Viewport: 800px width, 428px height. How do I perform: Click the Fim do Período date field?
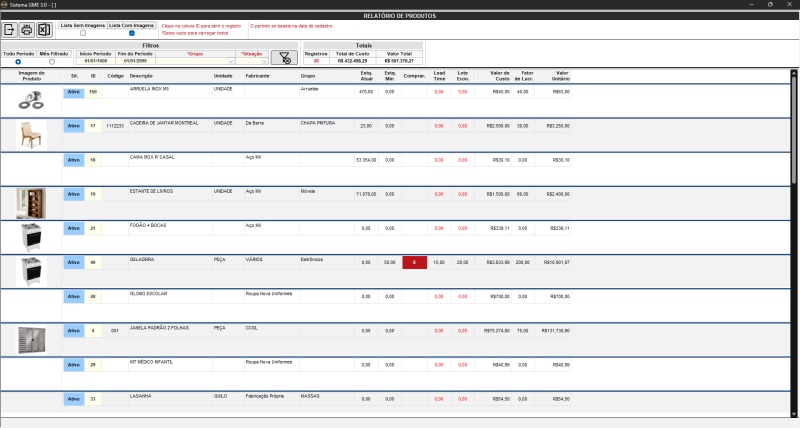click(x=136, y=61)
